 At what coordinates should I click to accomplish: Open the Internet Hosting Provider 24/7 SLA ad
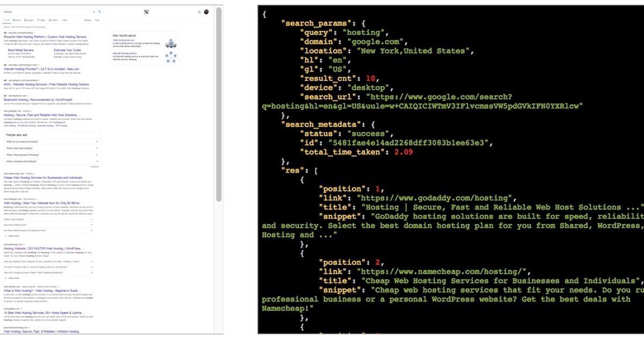point(41,69)
